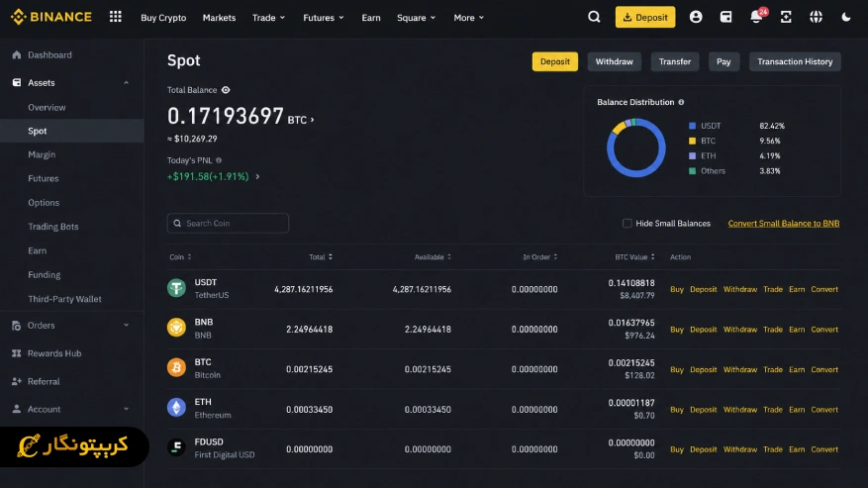Click Convert link in BTC row

tap(824, 369)
